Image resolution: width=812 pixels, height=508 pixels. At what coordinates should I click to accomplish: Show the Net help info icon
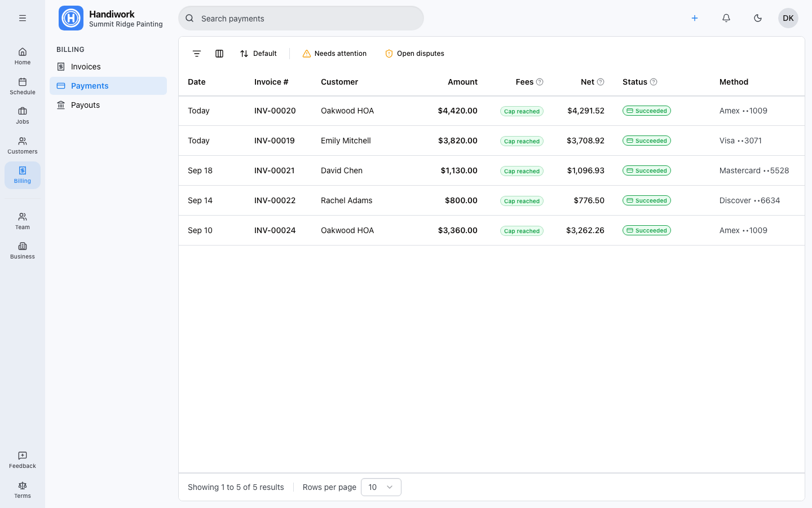[x=601, y=82]
